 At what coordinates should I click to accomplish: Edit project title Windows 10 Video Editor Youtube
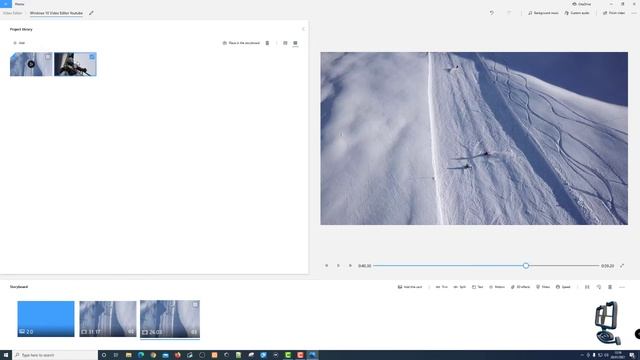pyautogui.click(x=56, y=13)
